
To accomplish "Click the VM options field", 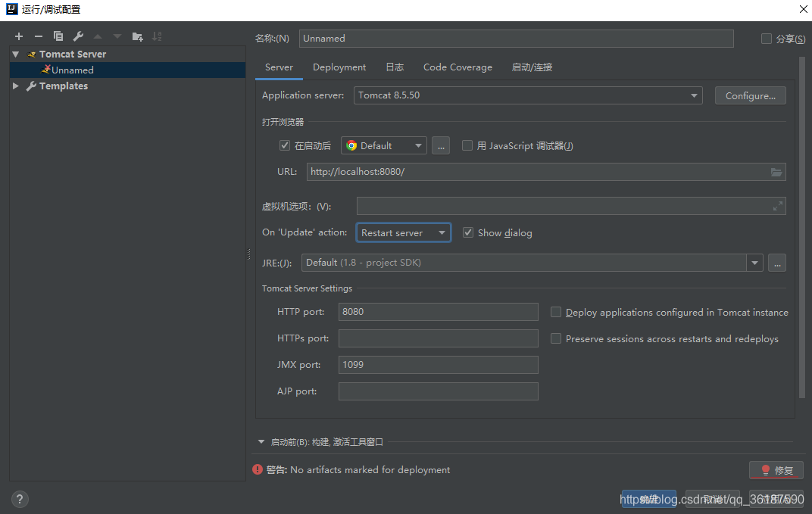I will tap(571, 206).
